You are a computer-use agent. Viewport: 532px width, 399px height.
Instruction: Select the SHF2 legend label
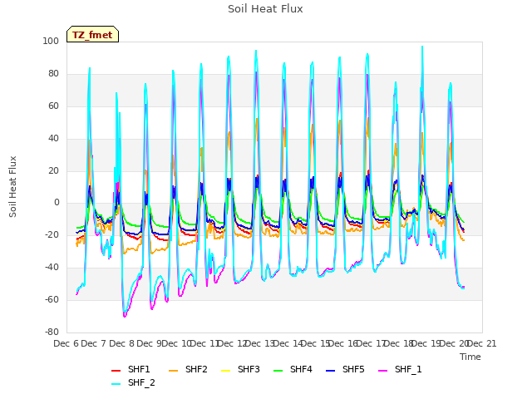click(196, 369)
